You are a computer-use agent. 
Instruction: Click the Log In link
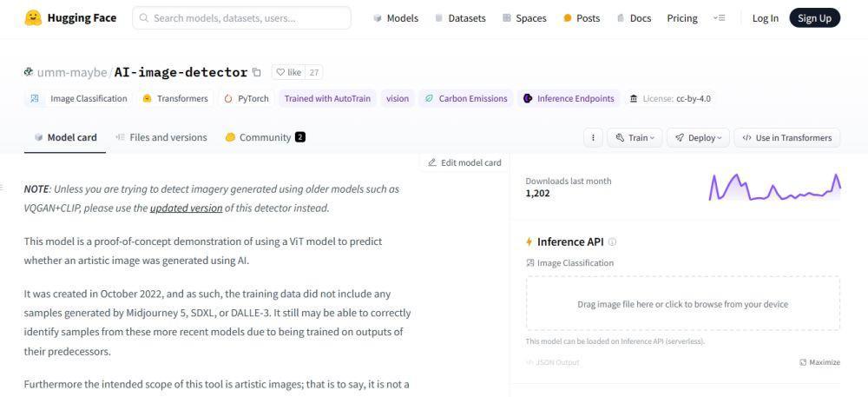coord(765,18)
